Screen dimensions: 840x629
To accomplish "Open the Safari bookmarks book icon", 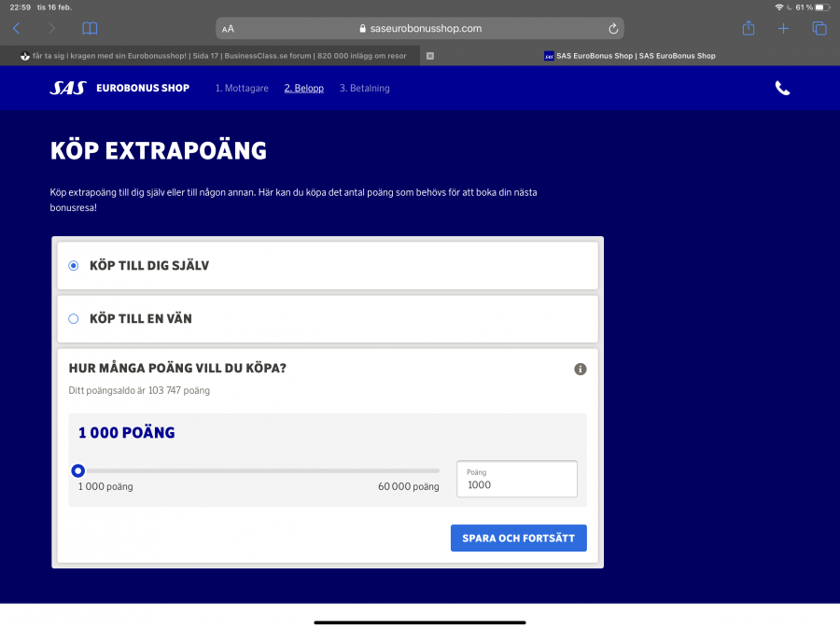I will (x=90, y=29).
